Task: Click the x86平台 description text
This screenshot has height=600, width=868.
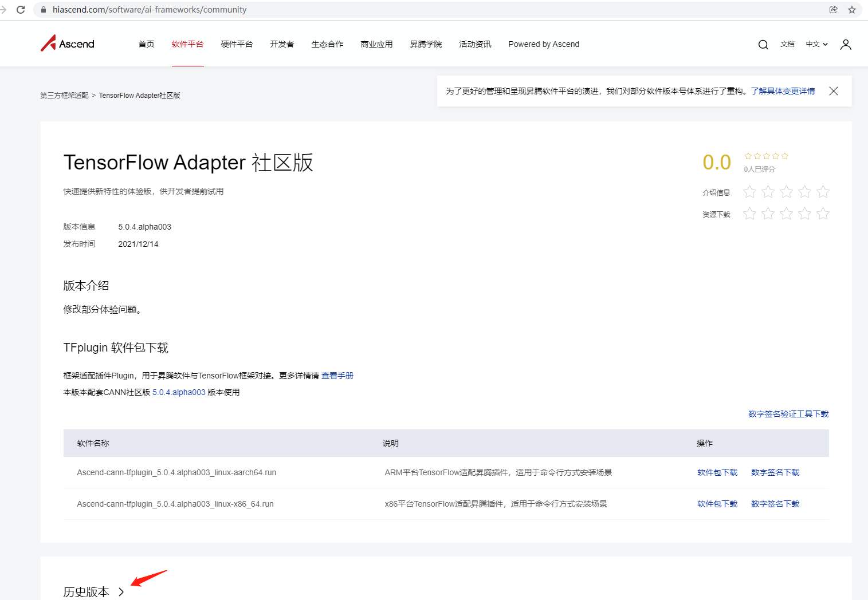Action: [496, 504]
